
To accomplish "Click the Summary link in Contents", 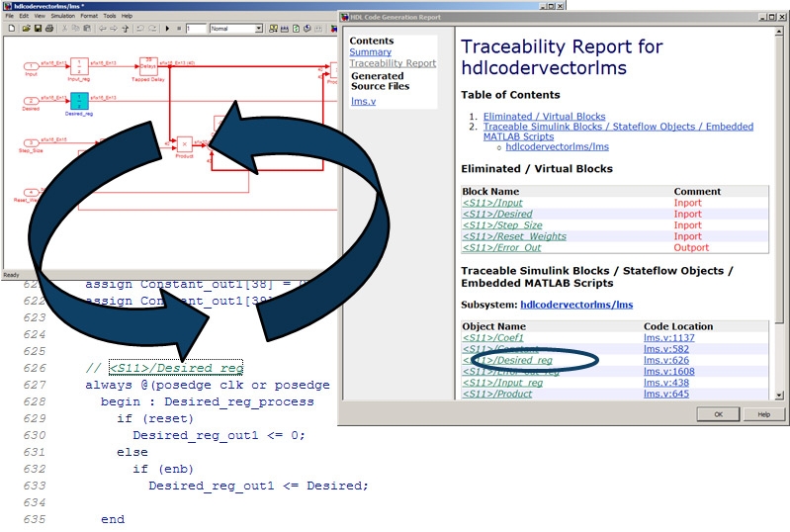I will 370,52.
